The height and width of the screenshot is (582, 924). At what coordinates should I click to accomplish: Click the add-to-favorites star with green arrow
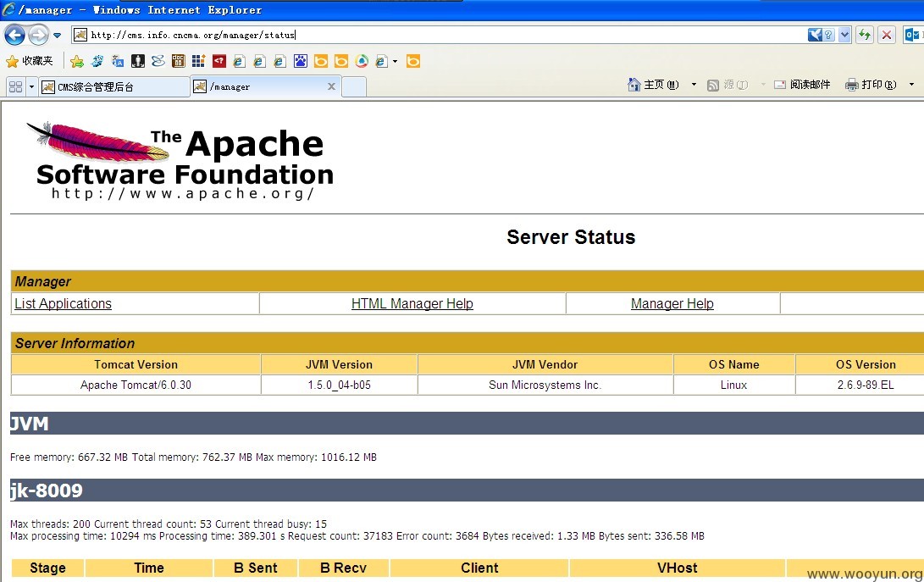tap(76, 61)
